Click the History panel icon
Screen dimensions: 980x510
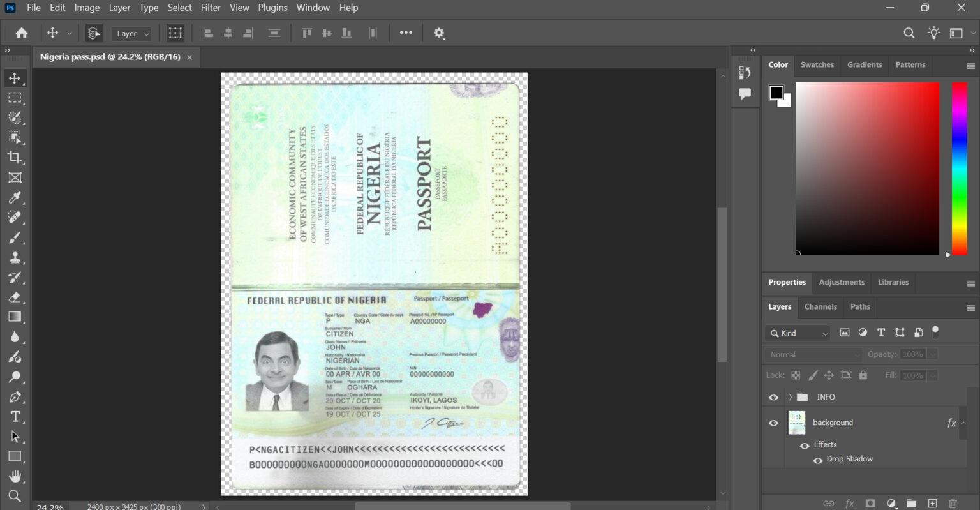(745, 73)
